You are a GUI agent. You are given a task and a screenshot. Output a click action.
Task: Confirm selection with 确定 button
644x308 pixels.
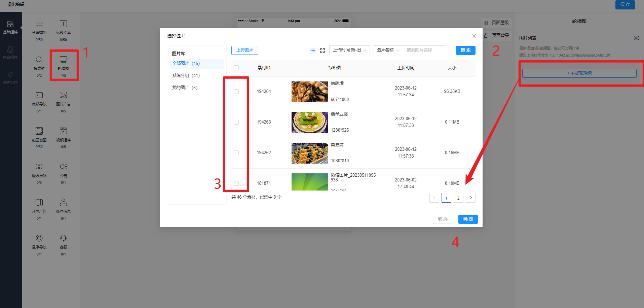click(468, 219)
